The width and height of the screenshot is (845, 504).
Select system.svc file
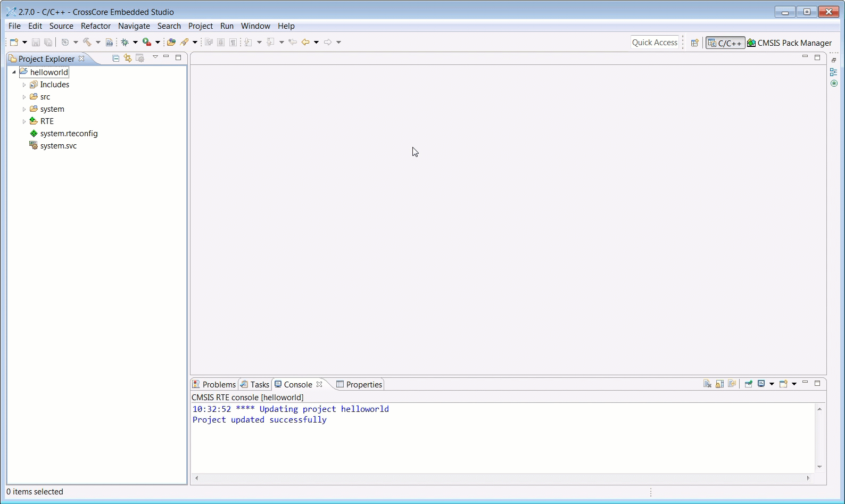pos(53,146)
